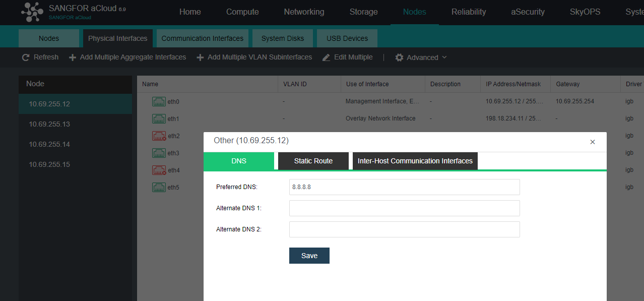Click the Refresh icon on the toolbar
Viewport: 644px width, 301px height.
[26, 57]
